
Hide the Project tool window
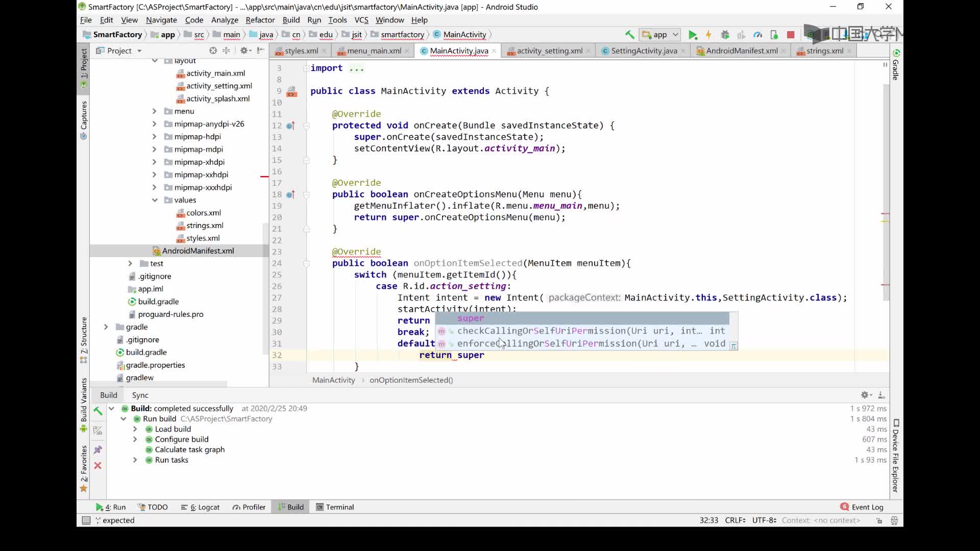coord(261,51)
